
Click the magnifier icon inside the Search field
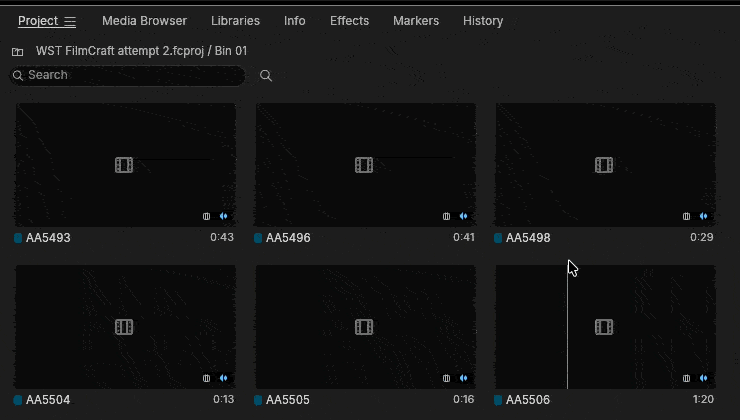click(18, 76)
